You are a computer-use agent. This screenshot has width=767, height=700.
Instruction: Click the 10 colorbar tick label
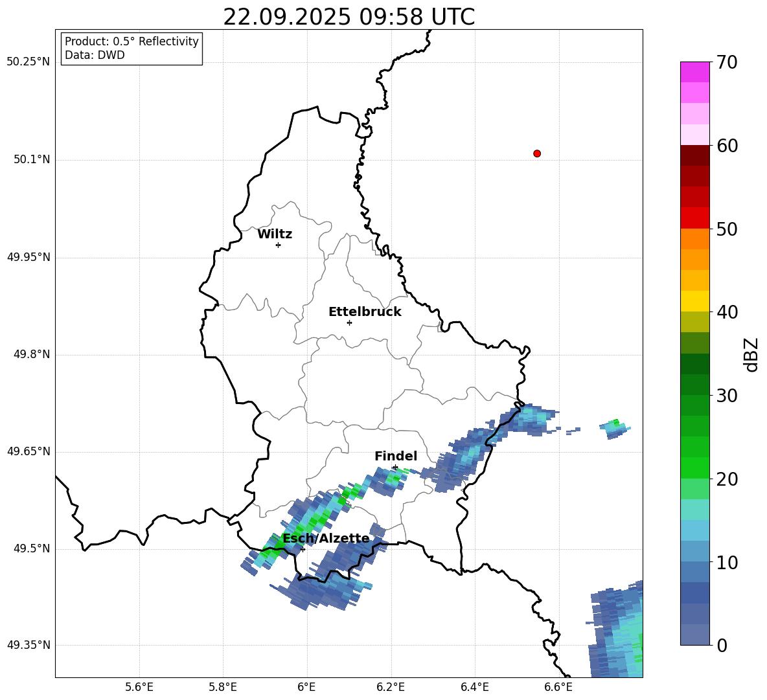pyautogui.click(x=727, y=562)
